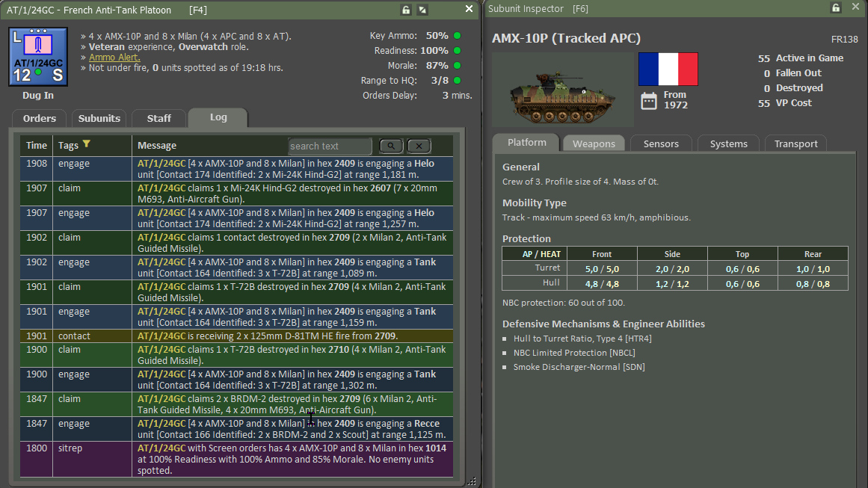
Task: Select the 1900 claim T-72B destroyed entry
Action: (x=236, y=355)
